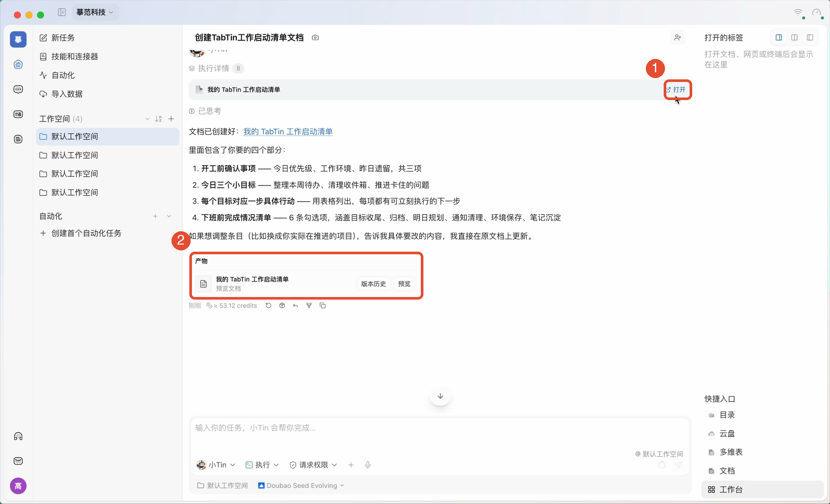The width and height of the screenshot is (830, 504).
Task: Add automation with the 自动化 plus icon
Action: tap(155, 216)
